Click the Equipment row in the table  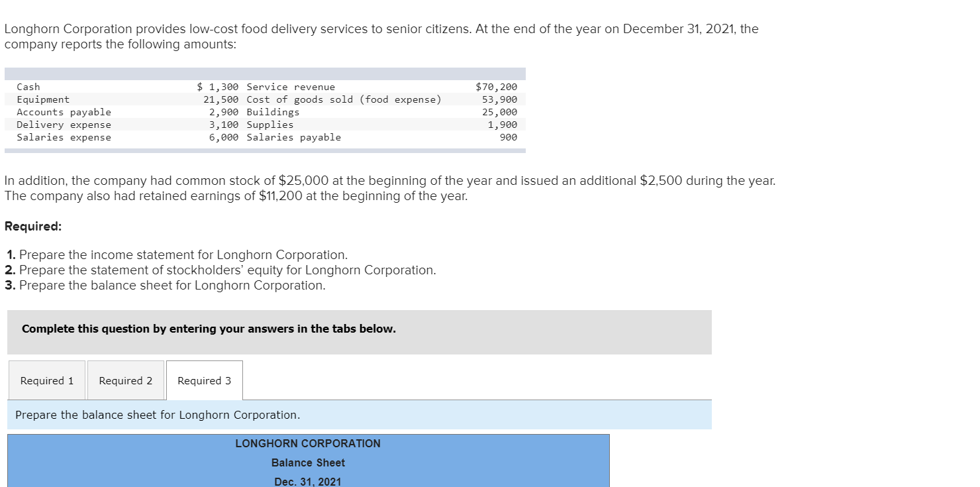tap(44, 99)
